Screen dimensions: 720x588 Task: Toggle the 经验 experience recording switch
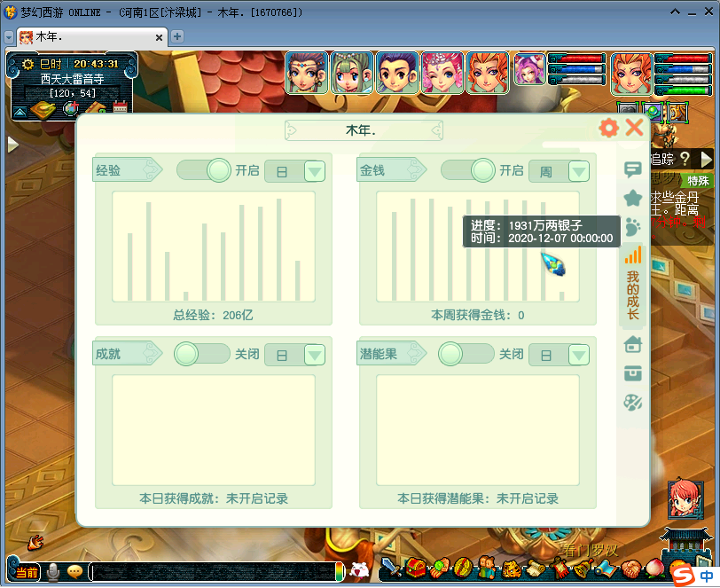click(x=204, y=170)
